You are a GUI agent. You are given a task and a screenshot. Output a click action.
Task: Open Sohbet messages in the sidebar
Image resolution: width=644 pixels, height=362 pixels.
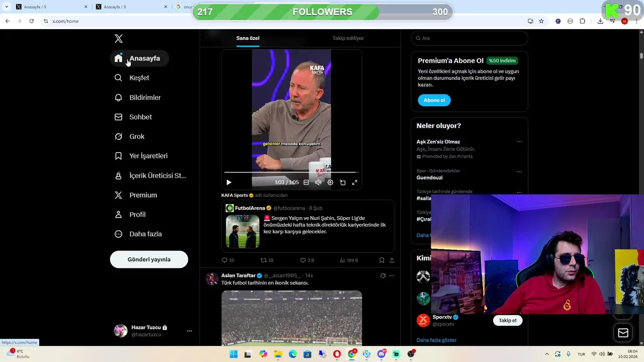[x=133, y=117]
